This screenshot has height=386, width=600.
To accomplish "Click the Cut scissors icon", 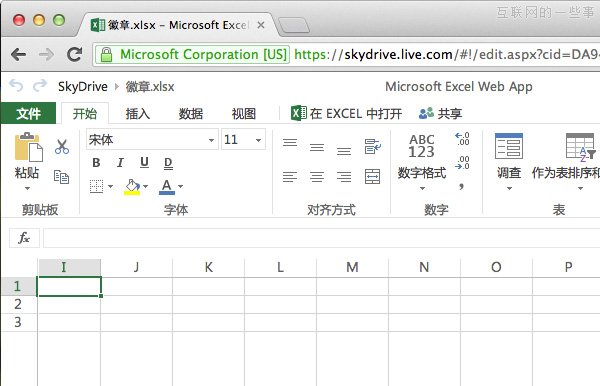I will point(62,147).
